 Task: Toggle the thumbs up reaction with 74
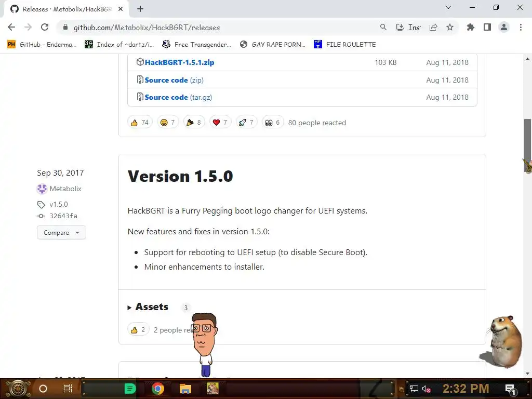pos(140,123)
